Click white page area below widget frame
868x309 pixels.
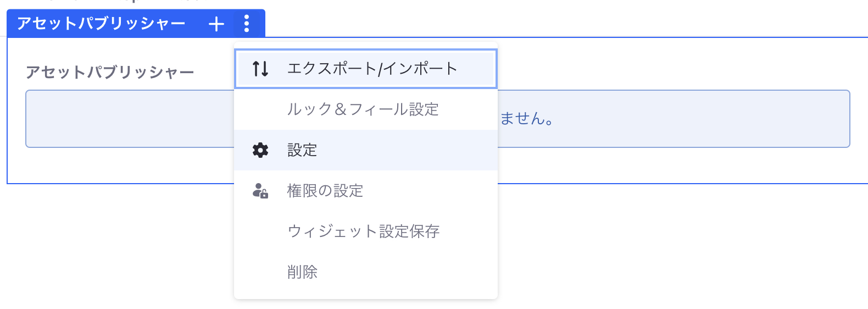point(659,247)
